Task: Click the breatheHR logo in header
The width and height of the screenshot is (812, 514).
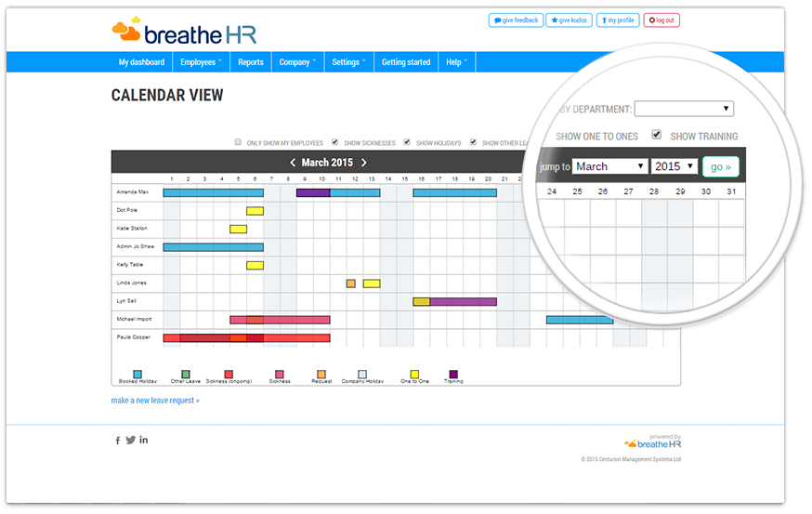Action: (x=184, y=33)
